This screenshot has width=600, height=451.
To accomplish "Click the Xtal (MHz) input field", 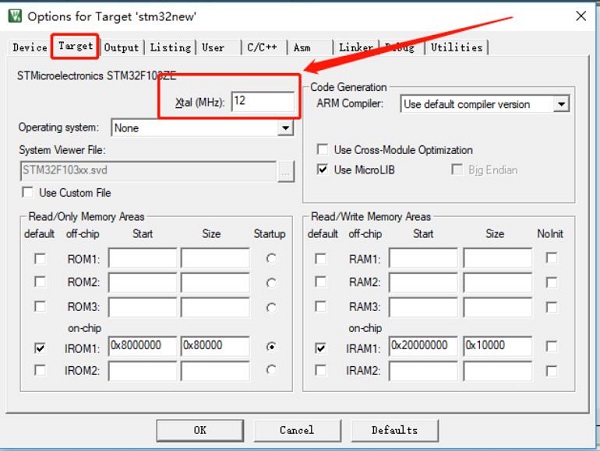I will tap(263, 101).
